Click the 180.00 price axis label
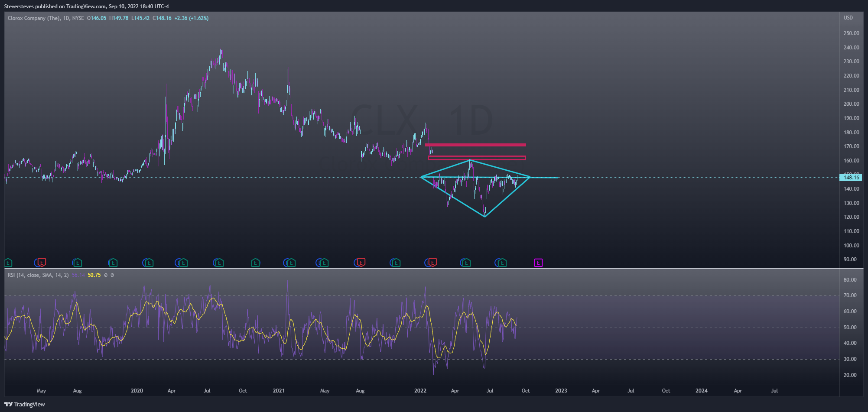The width and height of the screenshot is (868, 412). 852,133
